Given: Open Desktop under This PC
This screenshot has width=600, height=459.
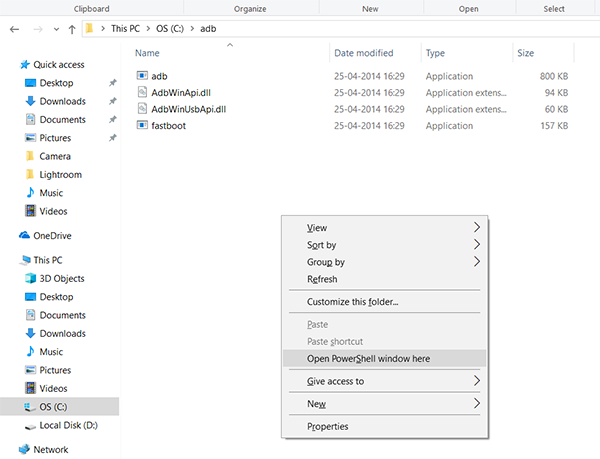Looking at the screenshot, I should (56, 296).
